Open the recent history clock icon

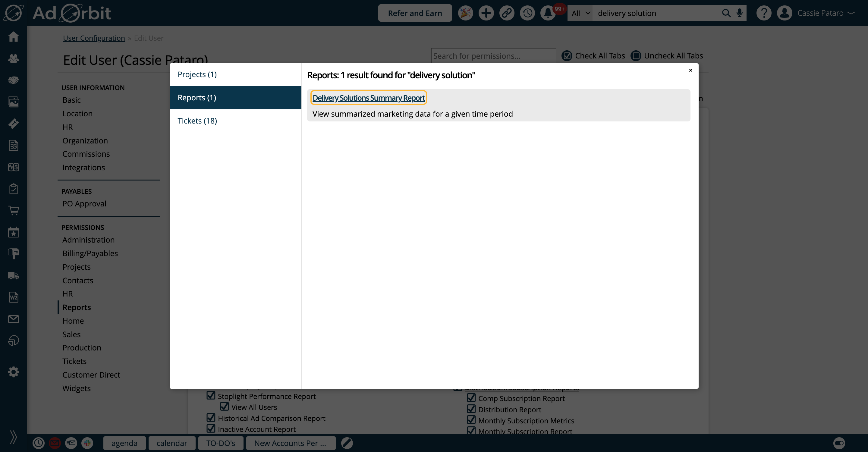[527, 13]
